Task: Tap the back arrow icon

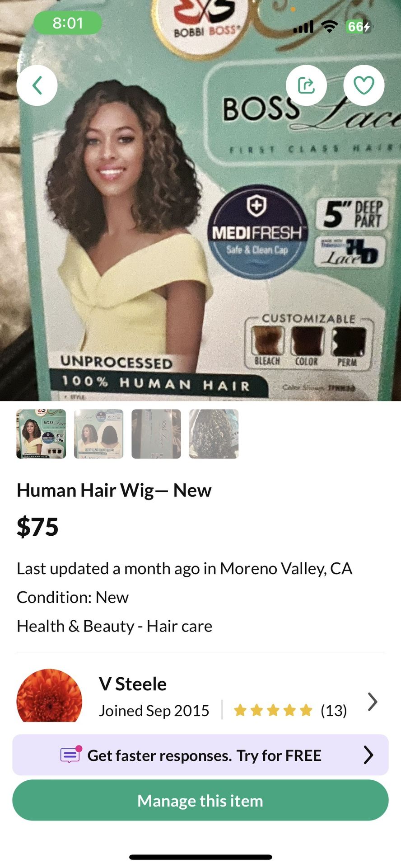Action: [37, 85]
